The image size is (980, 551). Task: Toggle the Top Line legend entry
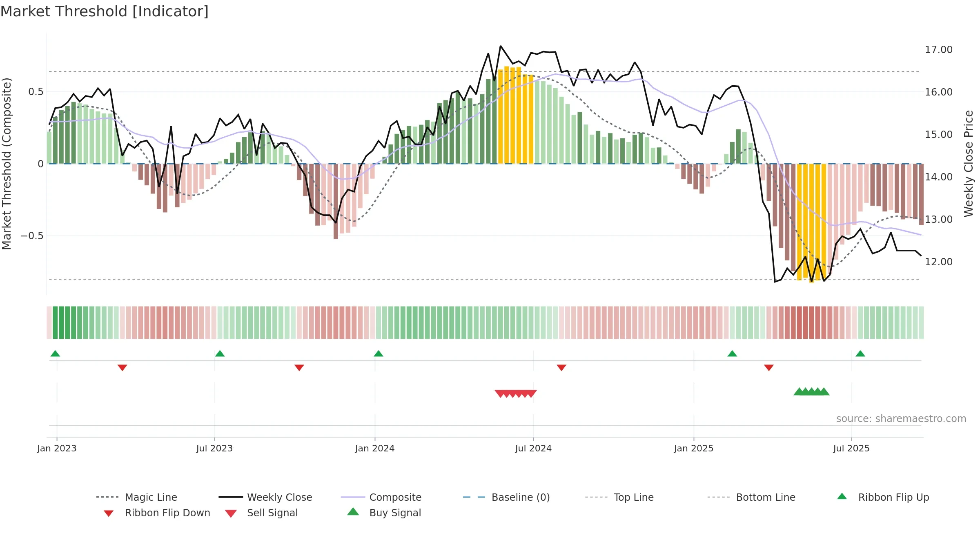pos(619,497)
